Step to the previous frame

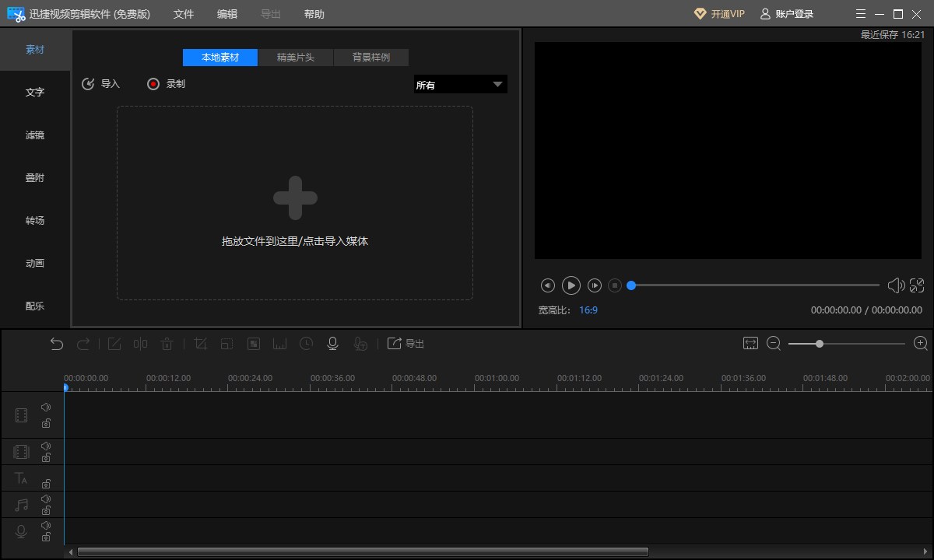coord(548,285)
